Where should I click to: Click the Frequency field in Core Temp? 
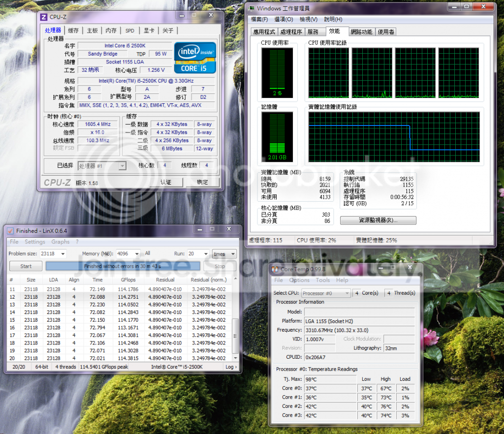(359, 330)
